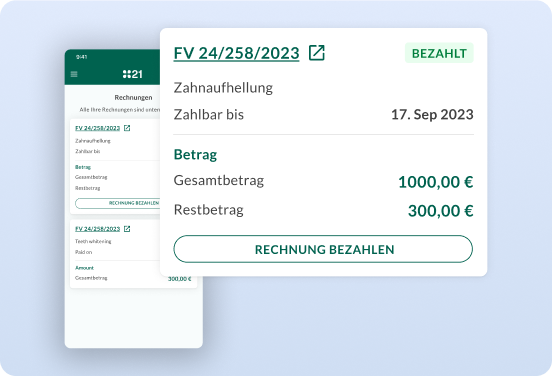
Task: Click the 21 logo in phone header
Action: pos(132,74)
